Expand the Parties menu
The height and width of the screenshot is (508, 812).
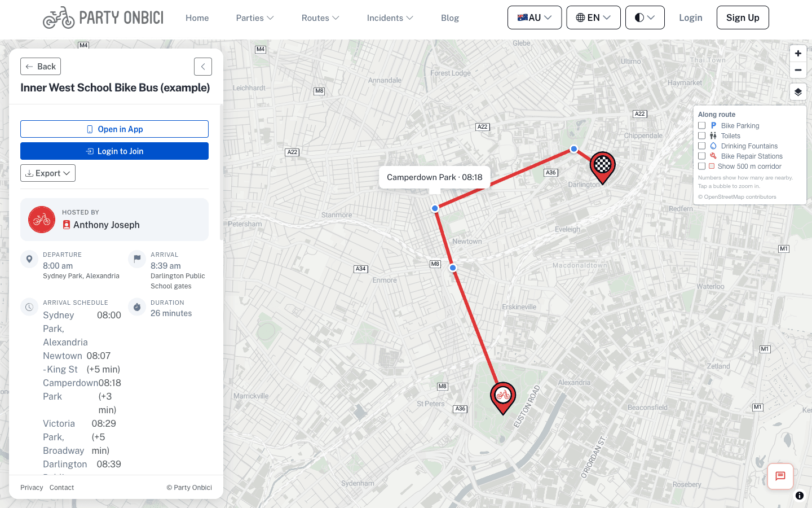pos(255,18)
